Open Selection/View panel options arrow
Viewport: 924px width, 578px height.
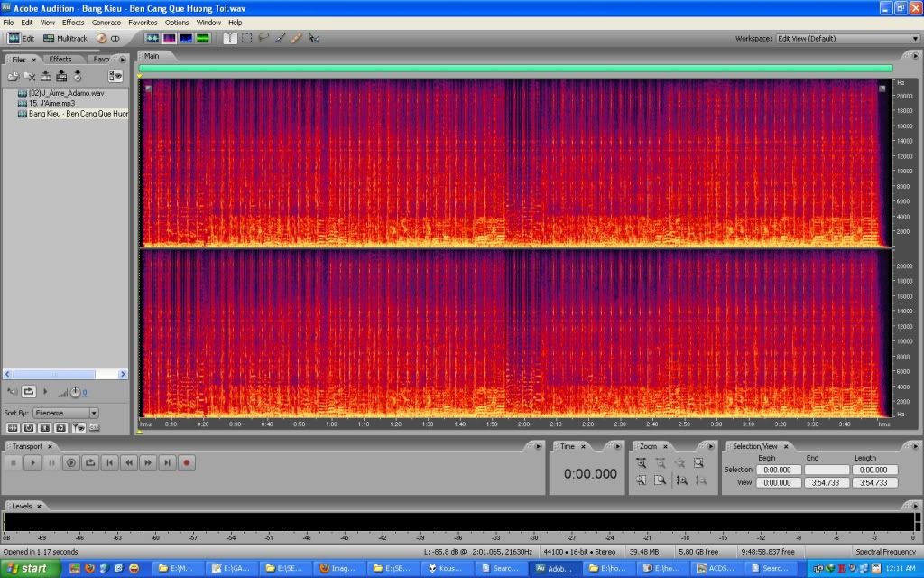(x=915, y=446)
